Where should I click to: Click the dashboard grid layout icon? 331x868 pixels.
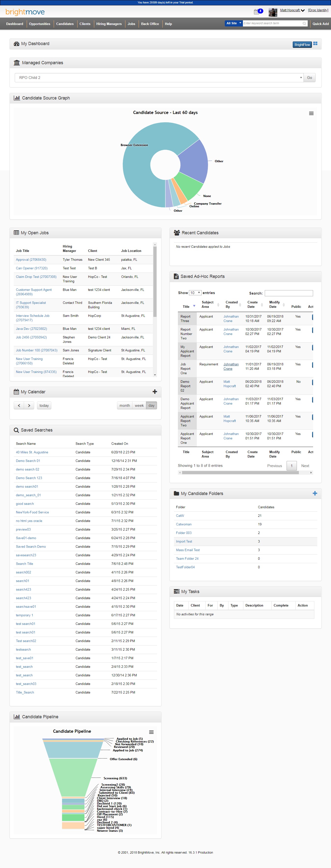pyautogui.click(x=315, y=43)
